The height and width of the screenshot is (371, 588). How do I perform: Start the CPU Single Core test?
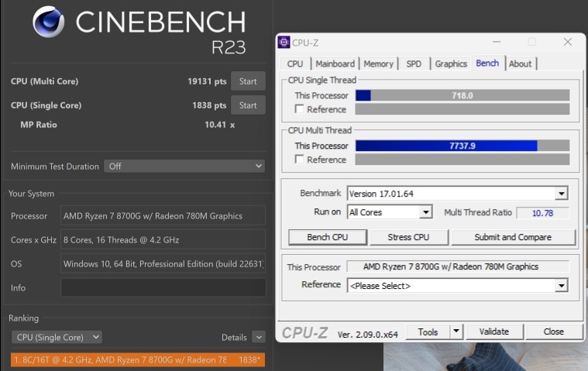pyautogui.click(x=248, y=105)
